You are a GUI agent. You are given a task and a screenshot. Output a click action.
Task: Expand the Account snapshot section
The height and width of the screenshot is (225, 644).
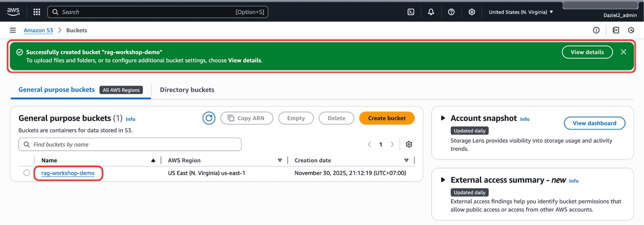point(443,118)
